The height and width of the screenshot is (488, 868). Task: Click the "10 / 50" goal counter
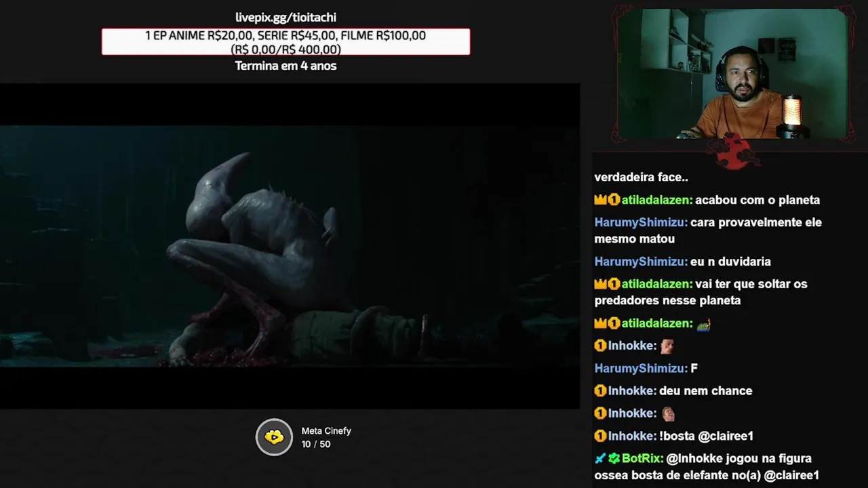[316, 444]
